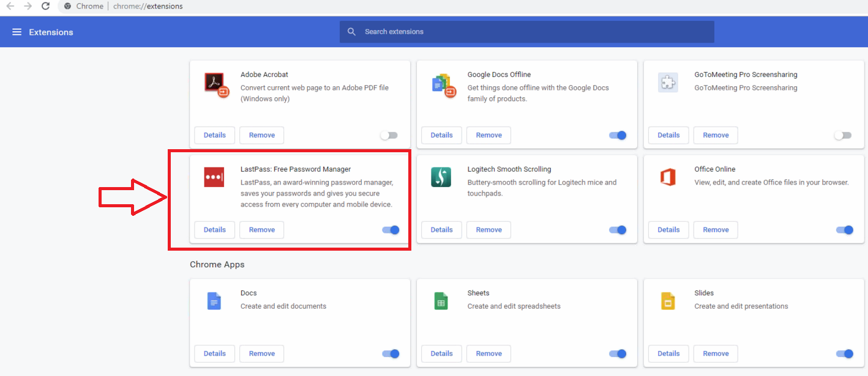Image resolution: width=868 pixels, height=376 pixels.
Task: Click 'Create and edit documents' text
Action: (x=283, y=306)
